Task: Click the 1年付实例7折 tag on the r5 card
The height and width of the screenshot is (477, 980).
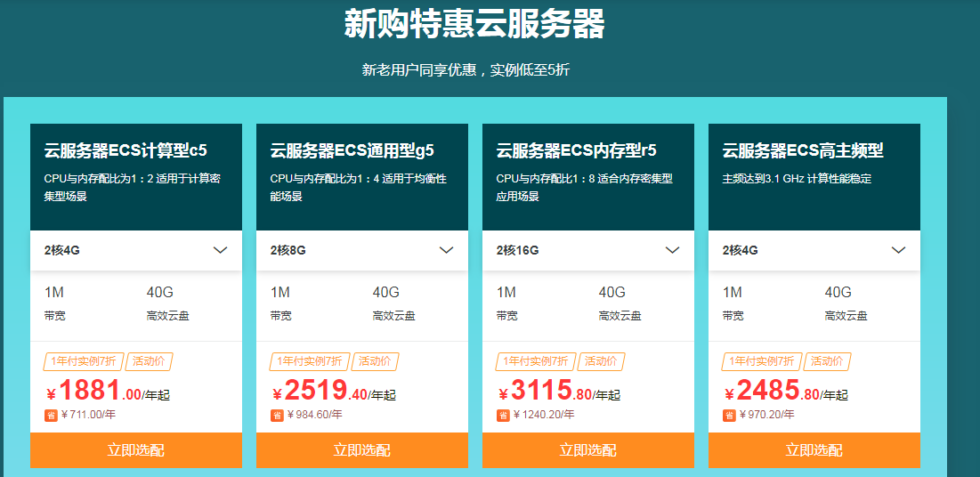Action: [x=536, y=361]
